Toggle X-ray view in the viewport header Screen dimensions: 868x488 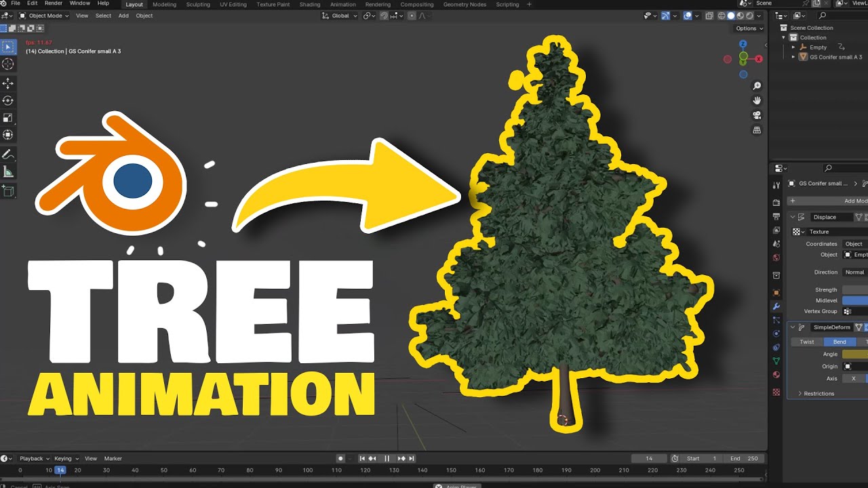(x=709, y=16)
